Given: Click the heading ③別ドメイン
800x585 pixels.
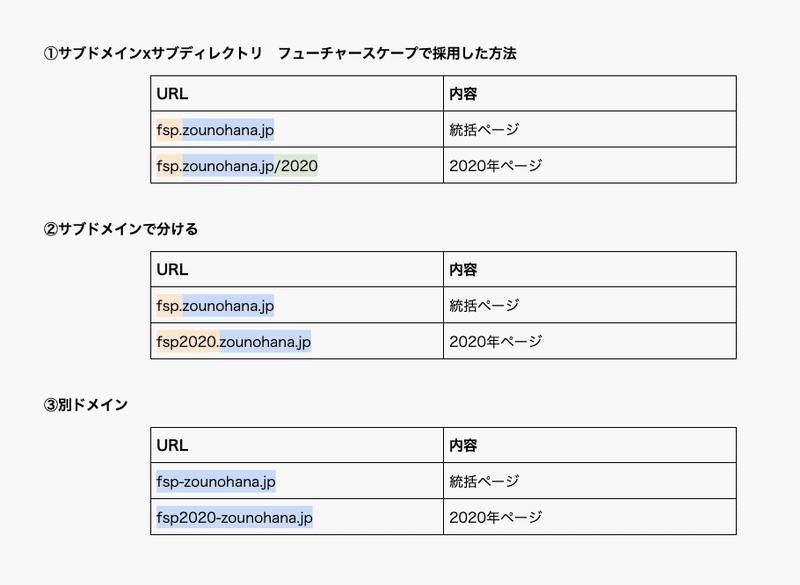Looking at the screenshot, I should tap(85, 405).
